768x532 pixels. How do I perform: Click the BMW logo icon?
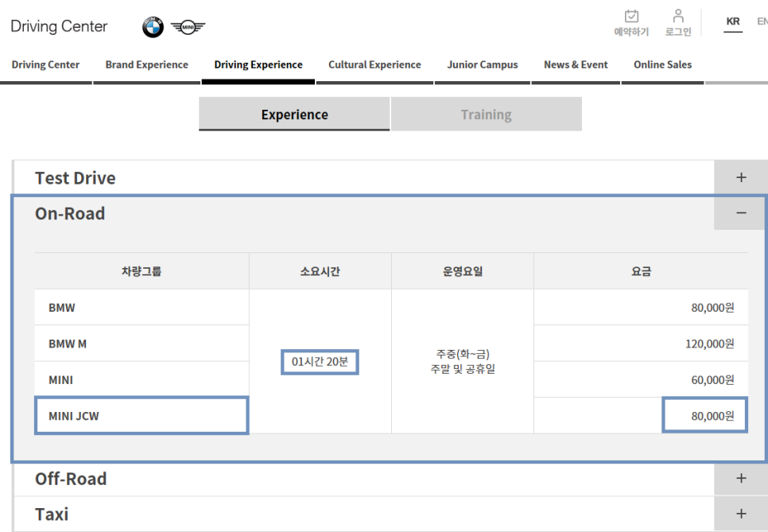pos(153,26)
